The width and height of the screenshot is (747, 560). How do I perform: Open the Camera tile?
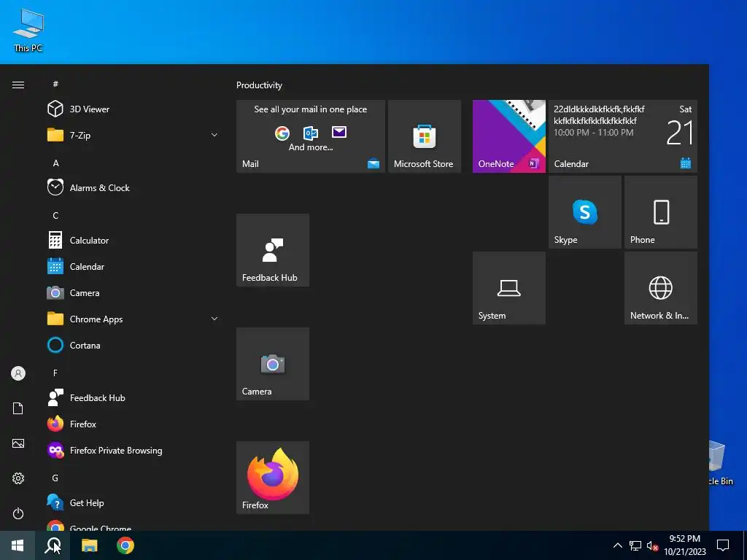coord(273,364)
